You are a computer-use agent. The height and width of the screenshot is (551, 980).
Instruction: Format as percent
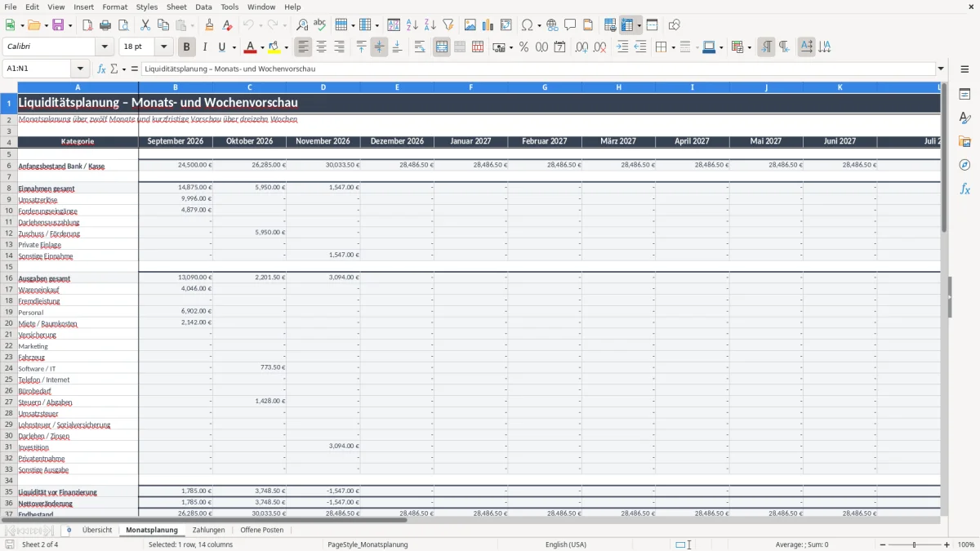[x=523, y=47]
